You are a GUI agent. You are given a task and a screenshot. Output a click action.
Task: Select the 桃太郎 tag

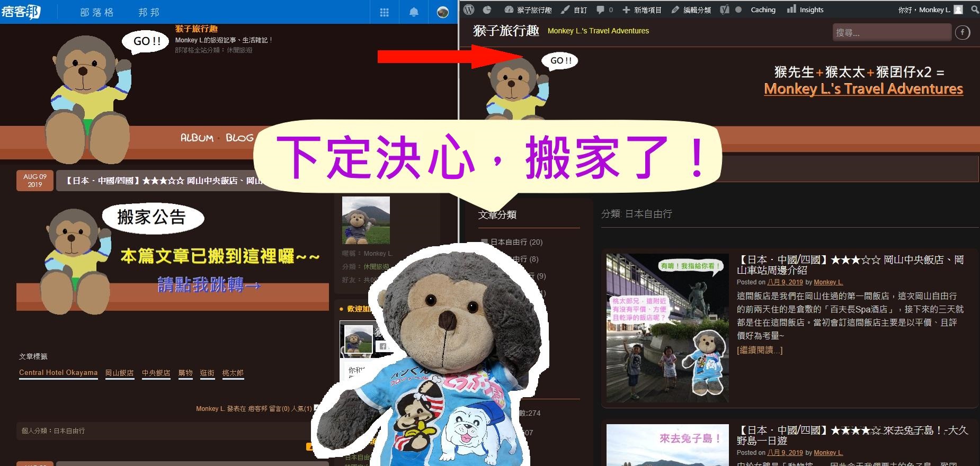tap(233, 373)
